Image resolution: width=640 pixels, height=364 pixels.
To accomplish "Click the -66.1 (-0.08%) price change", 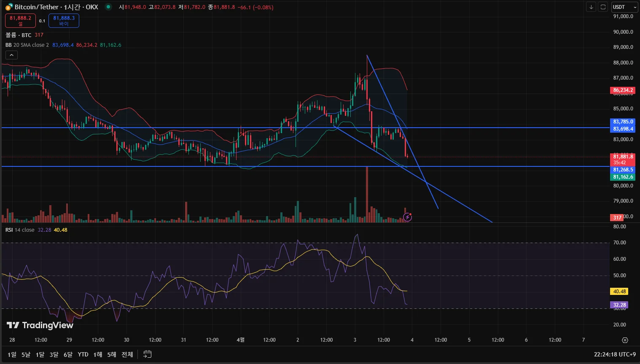I will coord(255,7).
